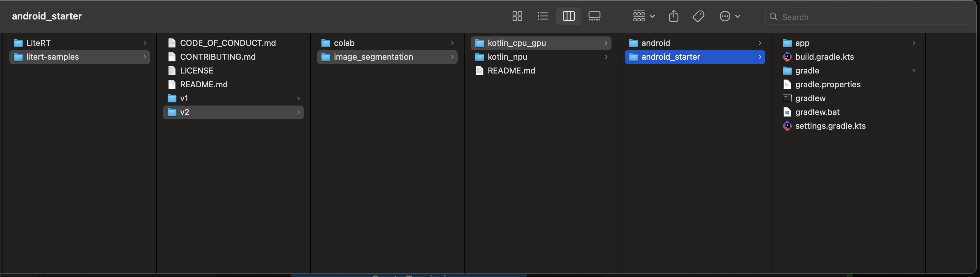Viewport: 980px width, 277px height.
Task: Switch to gallery view
Action: click(x=594, y=16)
